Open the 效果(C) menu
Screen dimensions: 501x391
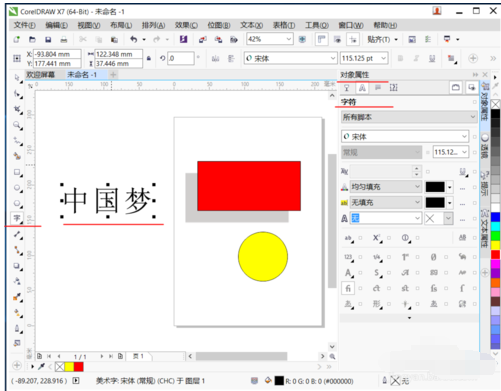[x=186, y=25]
